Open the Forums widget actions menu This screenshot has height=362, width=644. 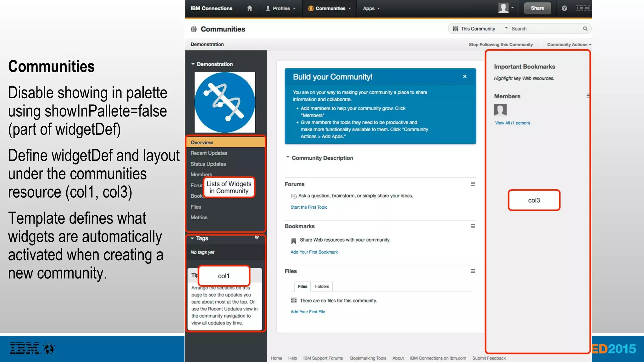473,184
